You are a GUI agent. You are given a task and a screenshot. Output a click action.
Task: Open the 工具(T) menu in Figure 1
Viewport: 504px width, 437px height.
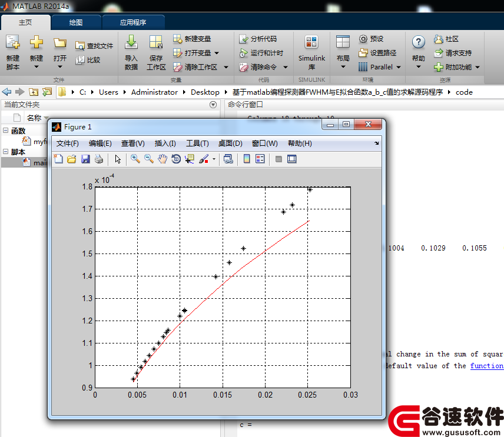tap(197, 143)
